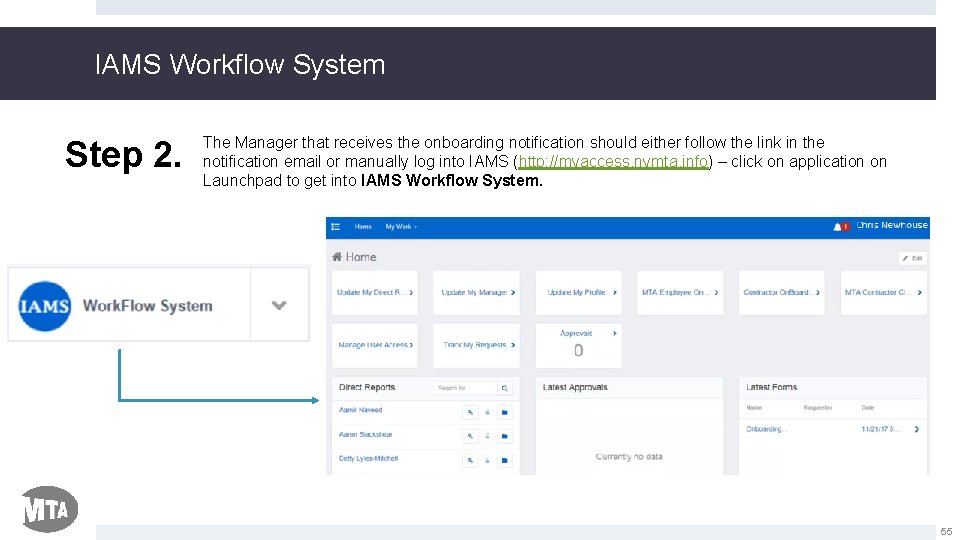The height and width of the screenshot is (540, 960).
Task: Open the Update My Profile tile
Action: pos(579,293)
